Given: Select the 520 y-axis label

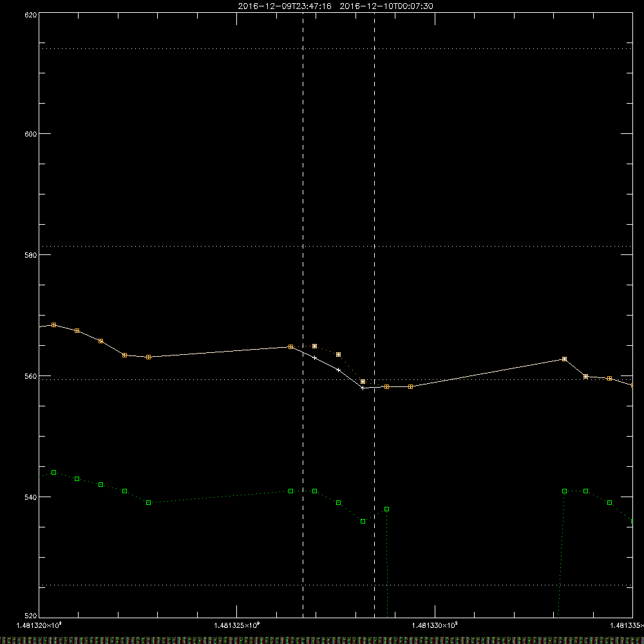Looking at the screenshot, I should pos(31,616).
